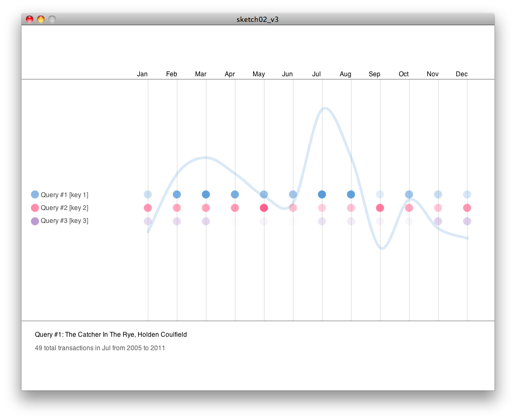This screenshot has width=516, height=420.
Task: Click the total transactions summary text
Action: click(100, 348)
